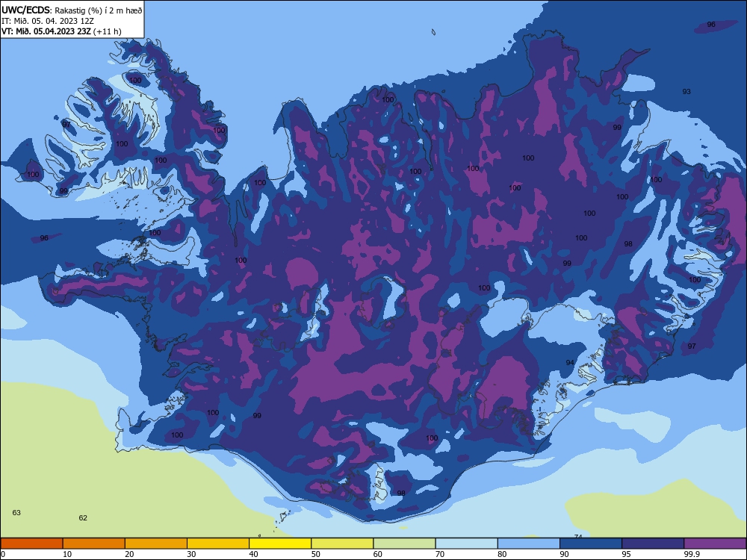This screenshot has width=747, height=560.
Task: Choose the purple legend swatch above 99.9
Action: [715, 544]
